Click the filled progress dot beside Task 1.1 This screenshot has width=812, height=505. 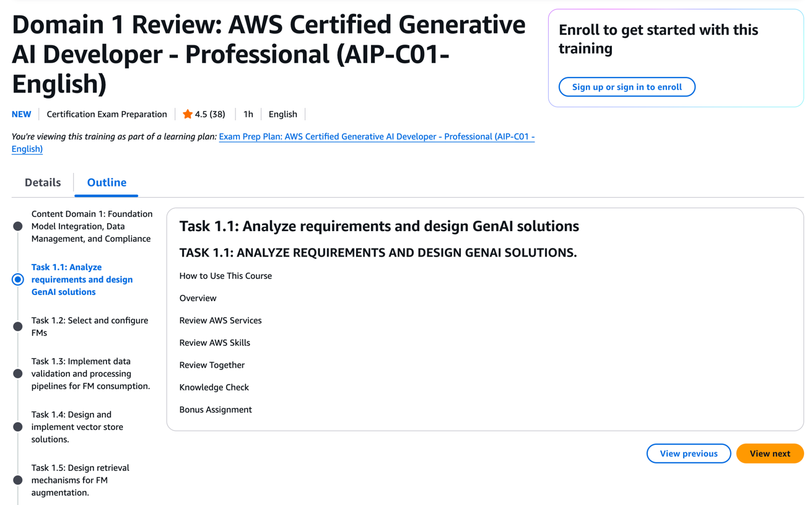tap(17, 279)
